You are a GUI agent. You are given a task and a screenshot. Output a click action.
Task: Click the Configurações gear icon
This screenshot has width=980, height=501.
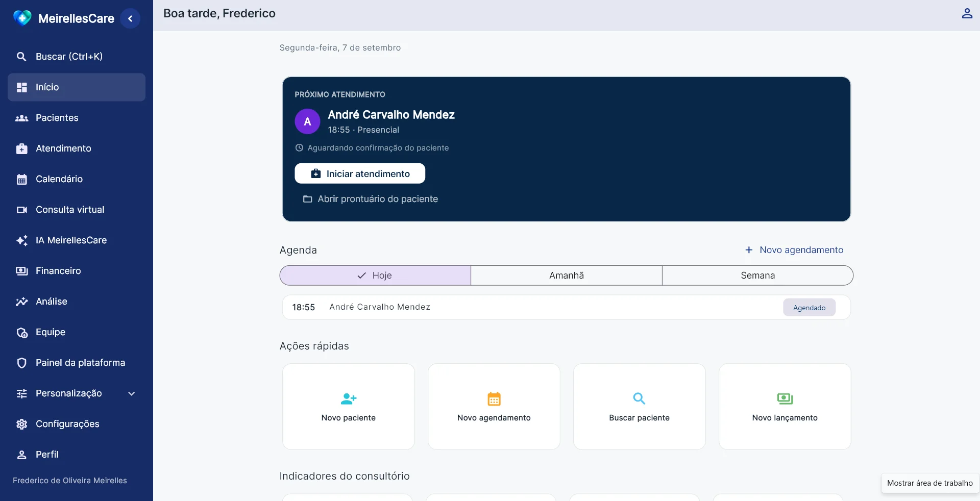pos(21,424)
